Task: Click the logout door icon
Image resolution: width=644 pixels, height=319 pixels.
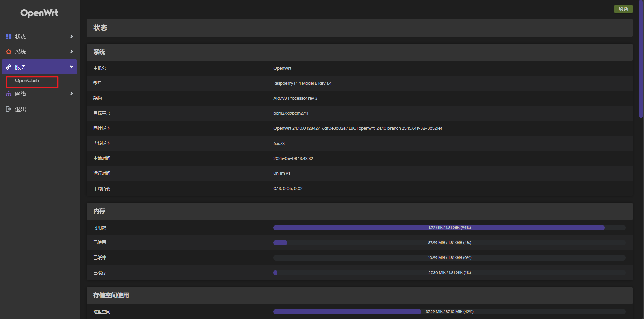Action: pos(9,109)
